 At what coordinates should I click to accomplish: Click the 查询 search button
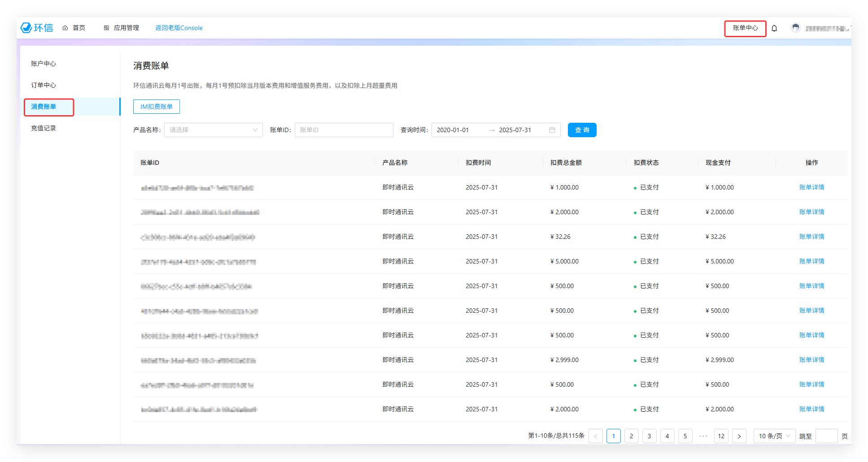click(582, 130)
